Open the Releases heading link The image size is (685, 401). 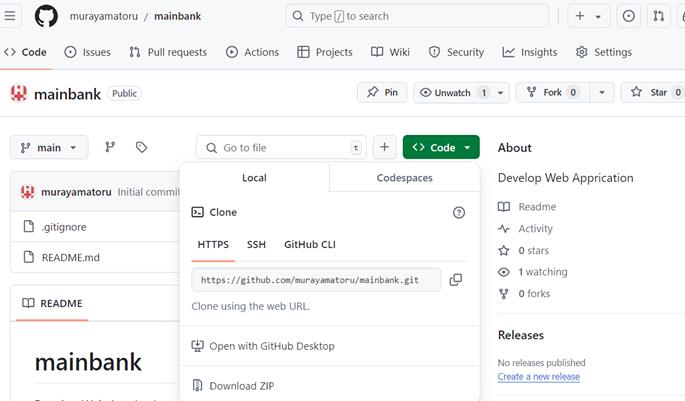click(521, 335)
